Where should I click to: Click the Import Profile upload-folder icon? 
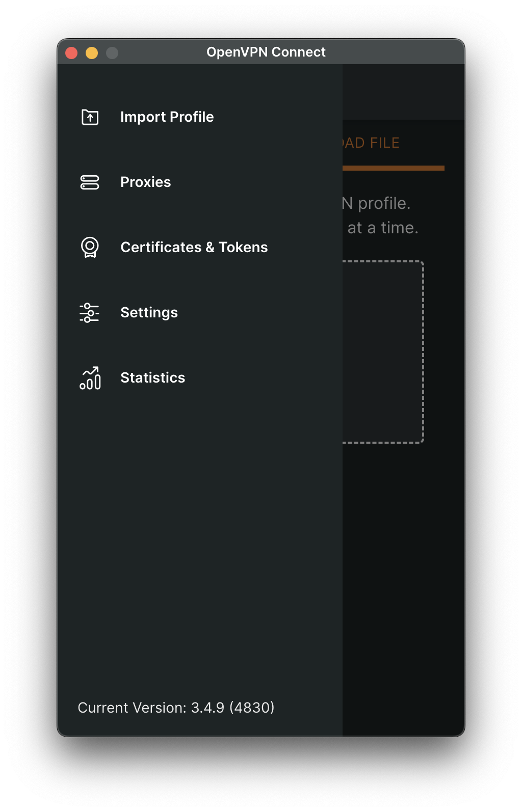pos(90,117)
